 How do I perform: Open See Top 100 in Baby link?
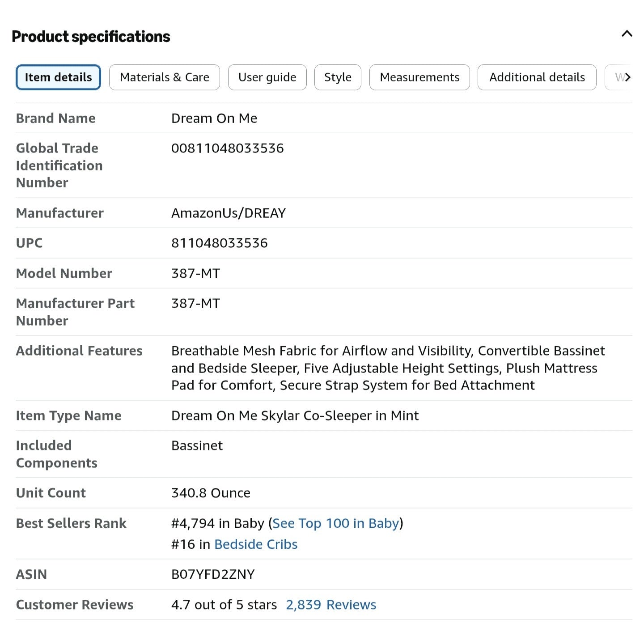[335, 523]
